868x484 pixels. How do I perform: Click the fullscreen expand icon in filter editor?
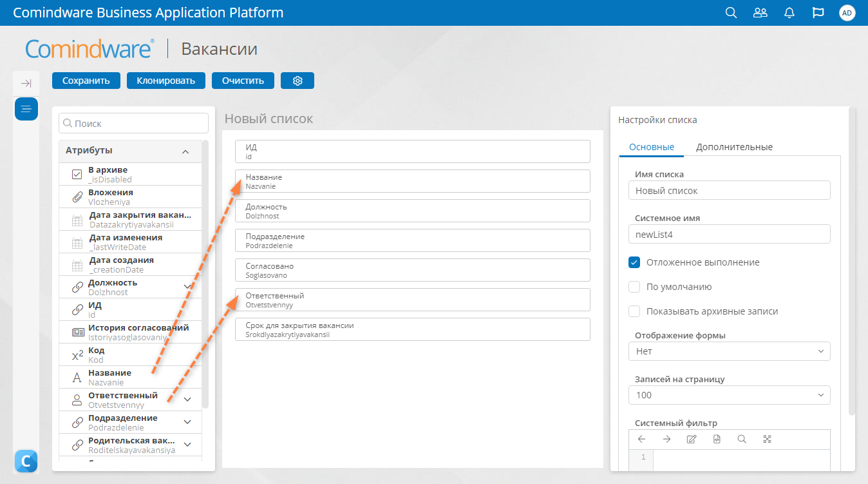pyautogui.click(x=767, y=439)
